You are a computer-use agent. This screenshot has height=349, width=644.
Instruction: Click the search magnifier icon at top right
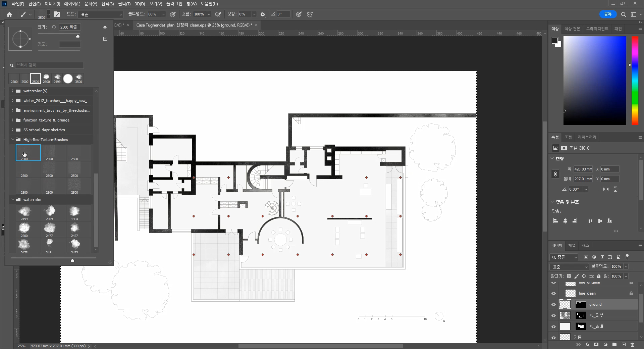(x=623, y=14)
